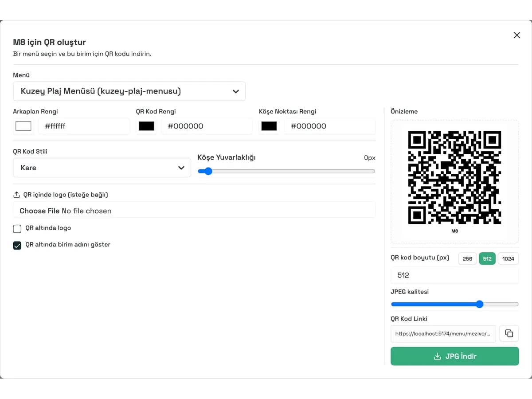Viewport: 532px width, 399px height.
Task: Close the QR creation dialog
Action: coord(516,35)
